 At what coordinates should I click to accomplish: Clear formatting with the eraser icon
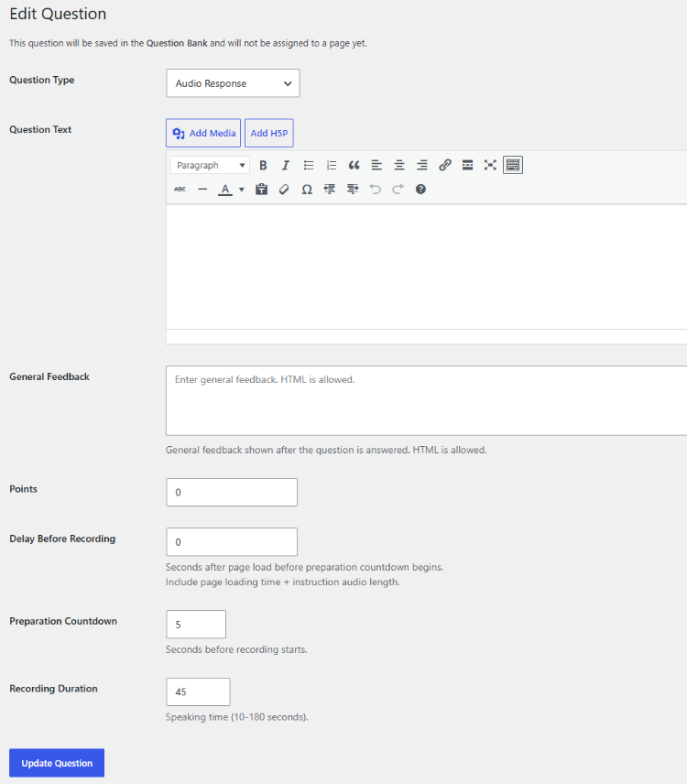tap(284, 190)
